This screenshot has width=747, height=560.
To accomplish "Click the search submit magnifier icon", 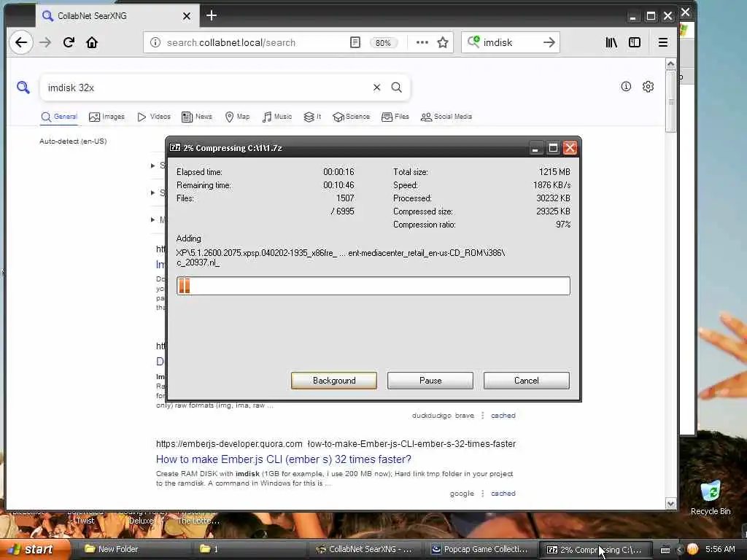I will 396,87.
